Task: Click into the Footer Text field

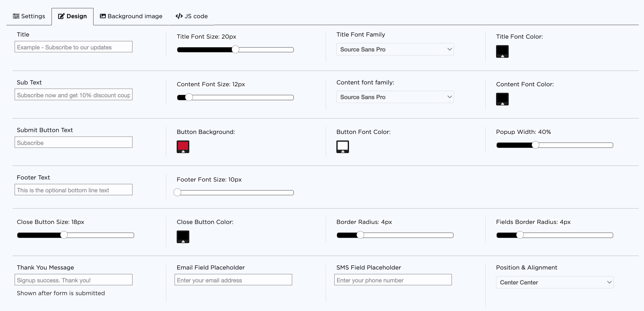Action: click(x=74, y=190)
